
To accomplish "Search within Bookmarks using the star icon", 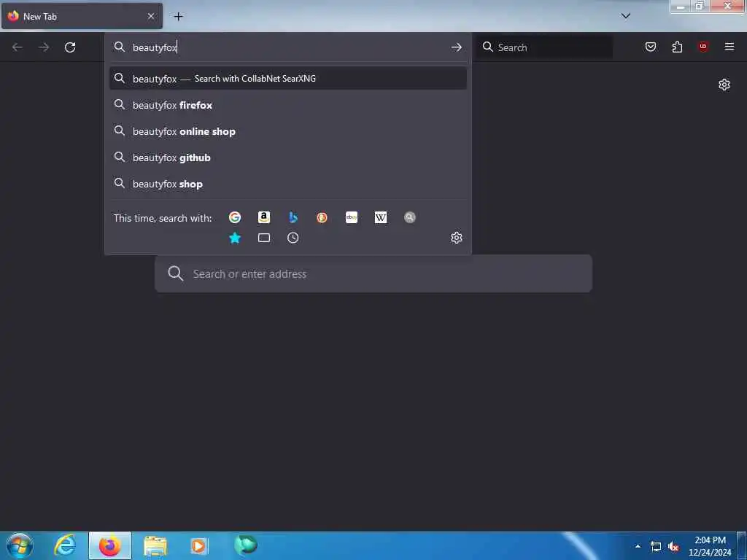I will 235,238.
